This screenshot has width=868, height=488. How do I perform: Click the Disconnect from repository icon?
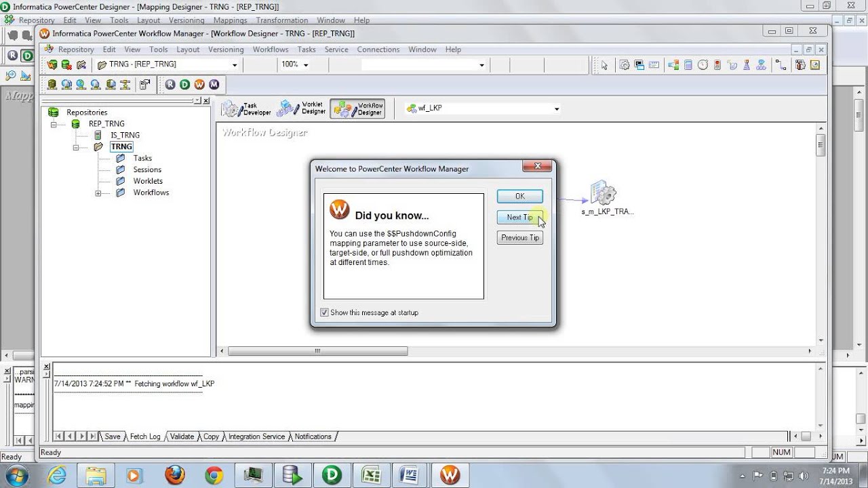click(x=66, y=64)
